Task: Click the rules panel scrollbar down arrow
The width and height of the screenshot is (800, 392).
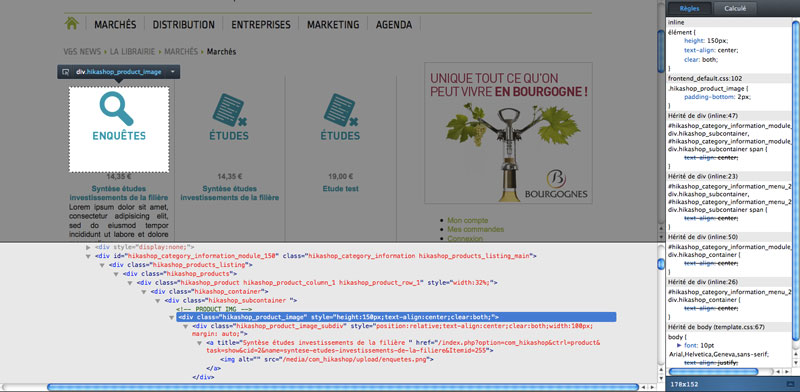Action: [x=796, y=364]
